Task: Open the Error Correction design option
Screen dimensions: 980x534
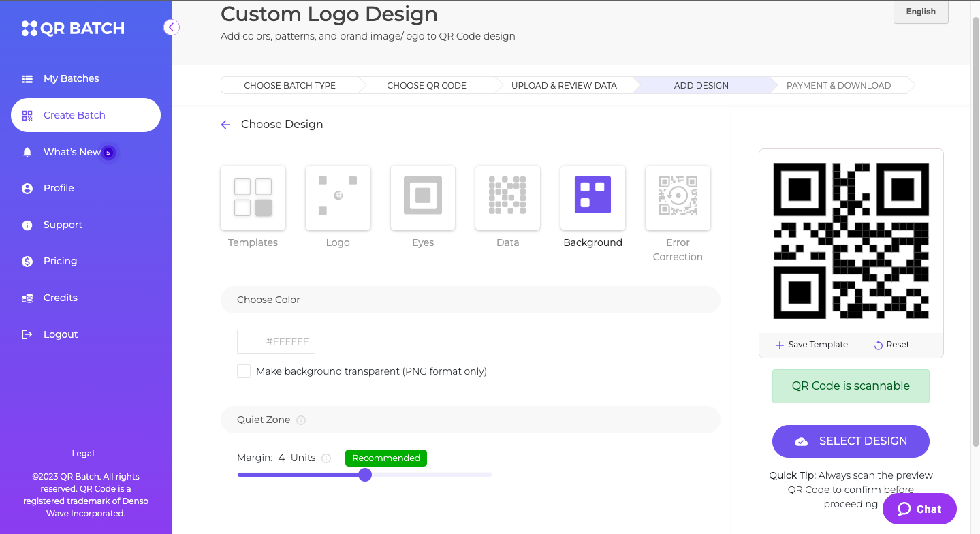Action: 678,198
